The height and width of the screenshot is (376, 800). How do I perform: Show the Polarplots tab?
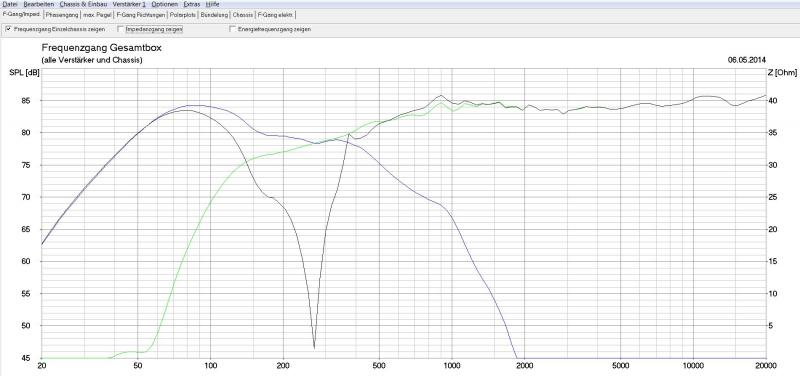click(x=183, y=15)
